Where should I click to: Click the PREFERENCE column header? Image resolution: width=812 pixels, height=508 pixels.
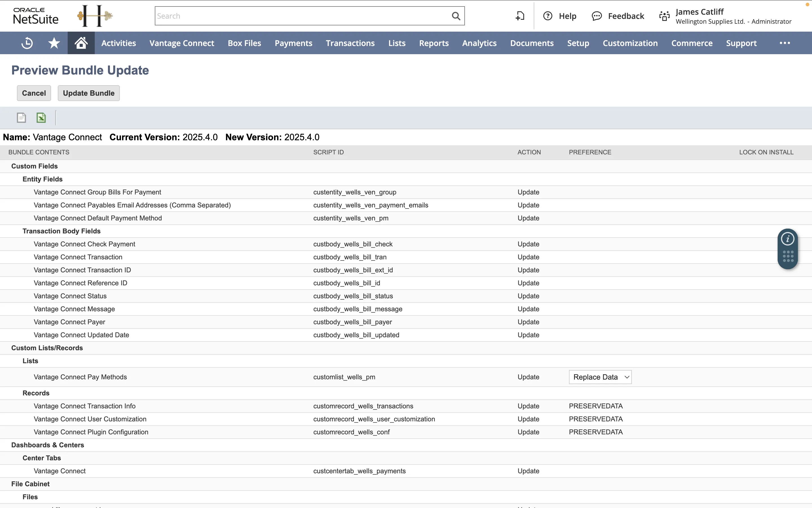tap(590, 152)
